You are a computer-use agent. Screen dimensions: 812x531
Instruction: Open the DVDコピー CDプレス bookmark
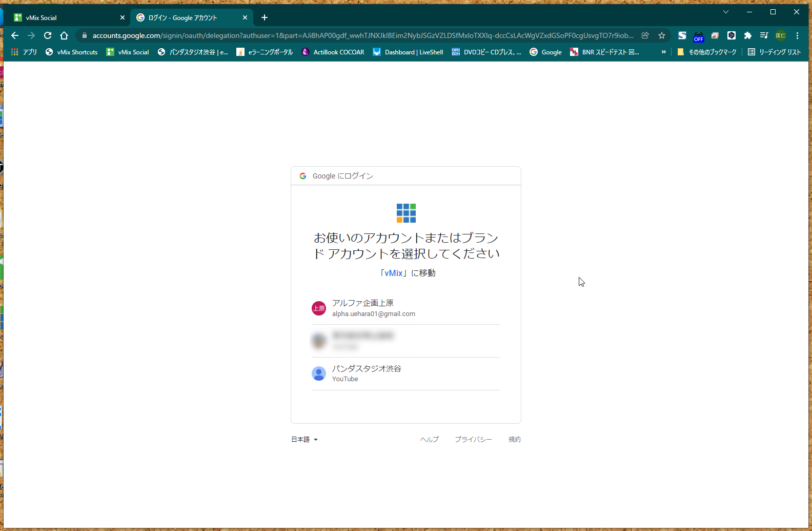click(x=486, y=52)
